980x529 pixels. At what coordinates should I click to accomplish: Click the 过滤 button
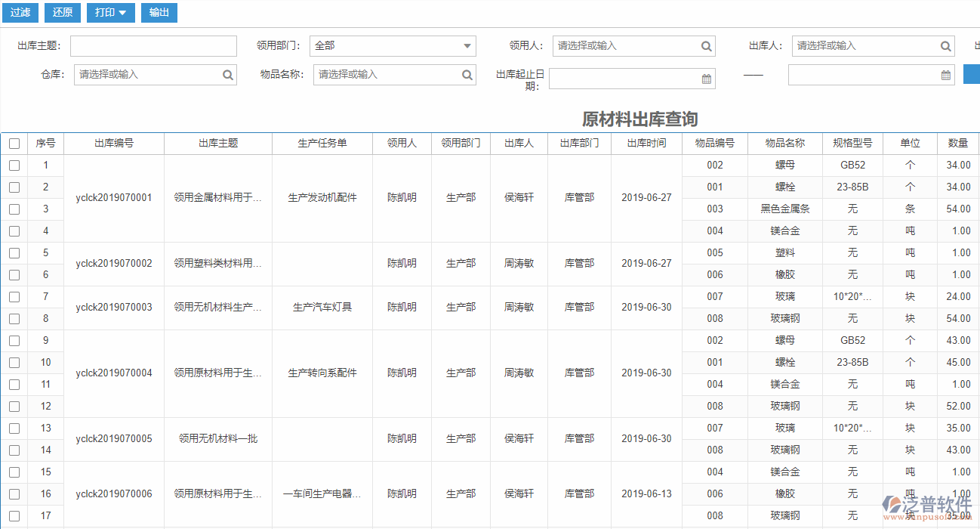coord(20,12)
